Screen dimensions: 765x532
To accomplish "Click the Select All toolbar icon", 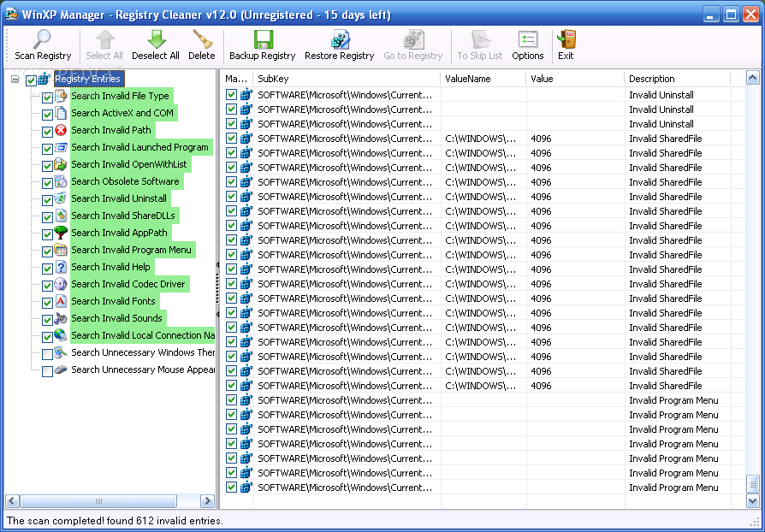I will tap(104, 39).
